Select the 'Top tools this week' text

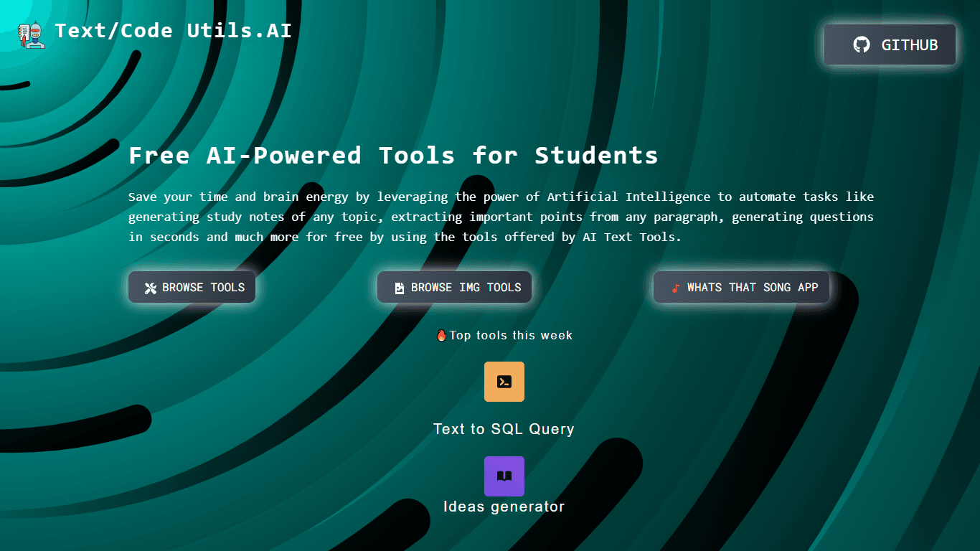pos(511,335)
